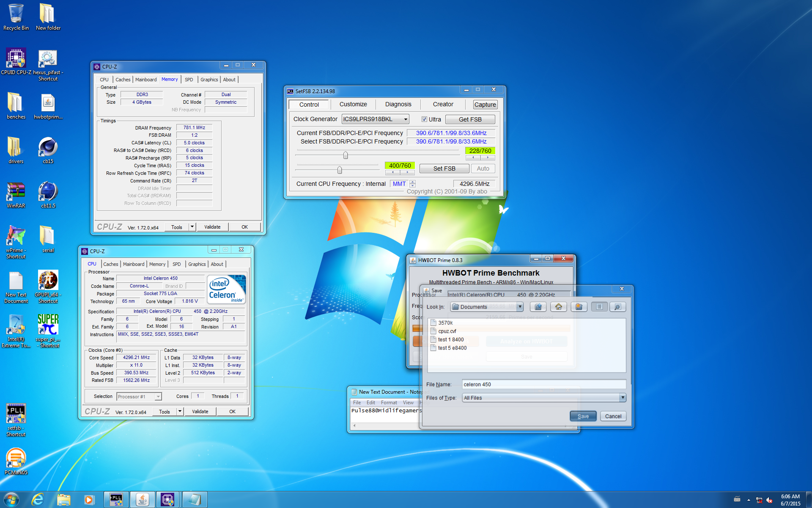
Task: Open Internet Explorer from taskbar
Action: [38, 500]
